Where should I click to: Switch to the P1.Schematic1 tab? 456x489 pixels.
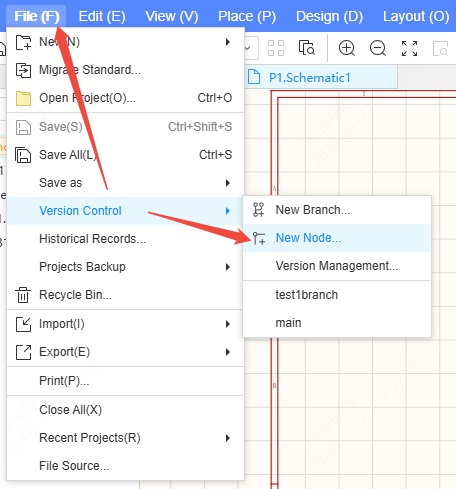pos(321,77)
